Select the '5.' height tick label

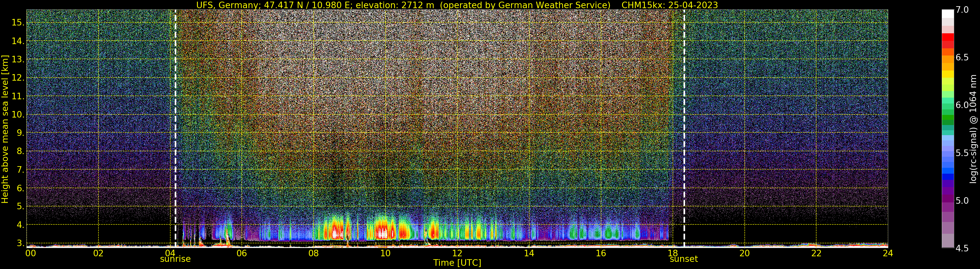20,206
